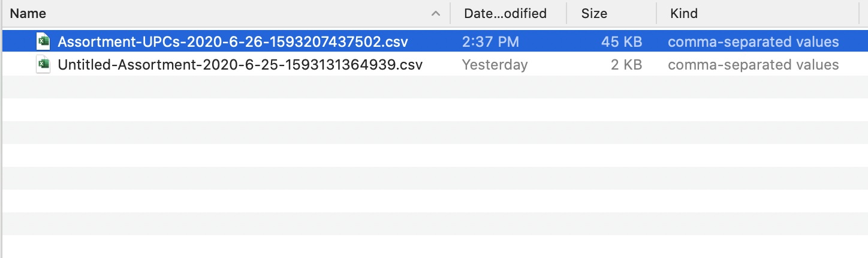Select Untitled-Assortment-2020-6-25-1593131364939.csv file name

click(x=240, y=65)
